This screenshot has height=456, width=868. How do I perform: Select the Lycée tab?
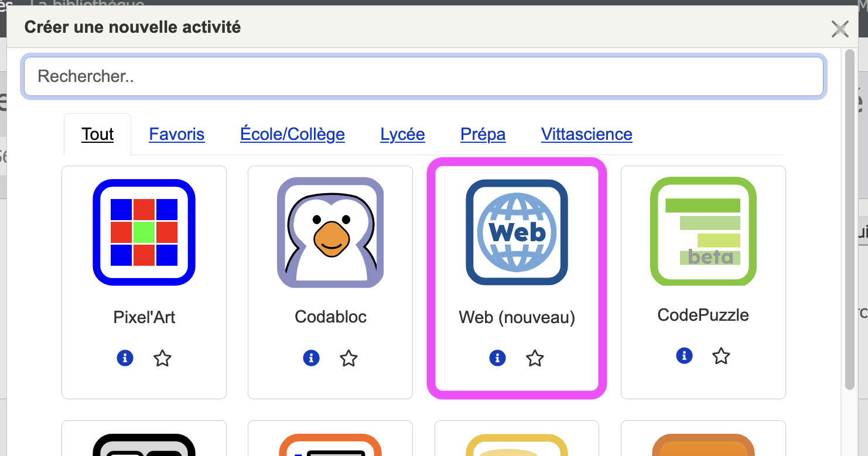point(402,134)
